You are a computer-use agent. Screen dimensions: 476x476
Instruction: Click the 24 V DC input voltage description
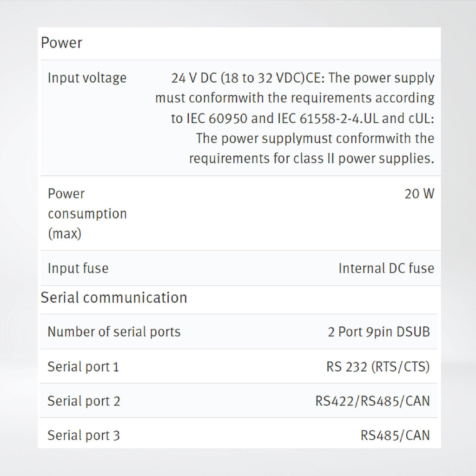point(295,118)
